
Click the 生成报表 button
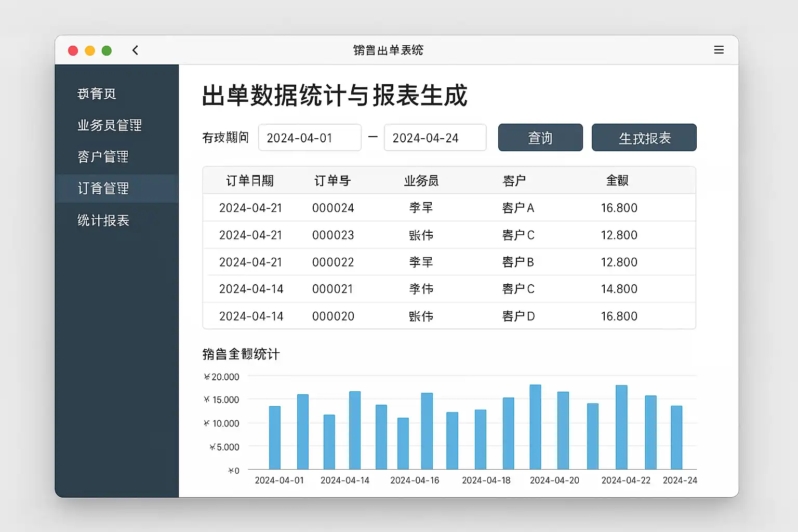pos(644,138)
